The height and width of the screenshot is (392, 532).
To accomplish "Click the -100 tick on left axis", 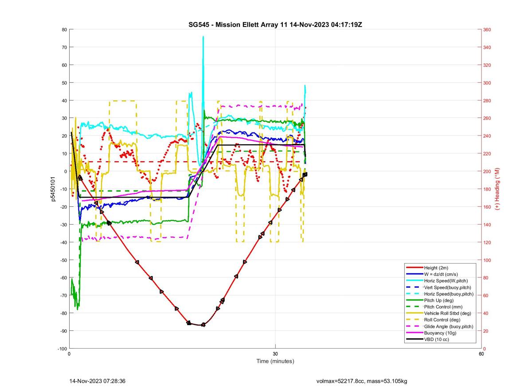I will (62, 349).
